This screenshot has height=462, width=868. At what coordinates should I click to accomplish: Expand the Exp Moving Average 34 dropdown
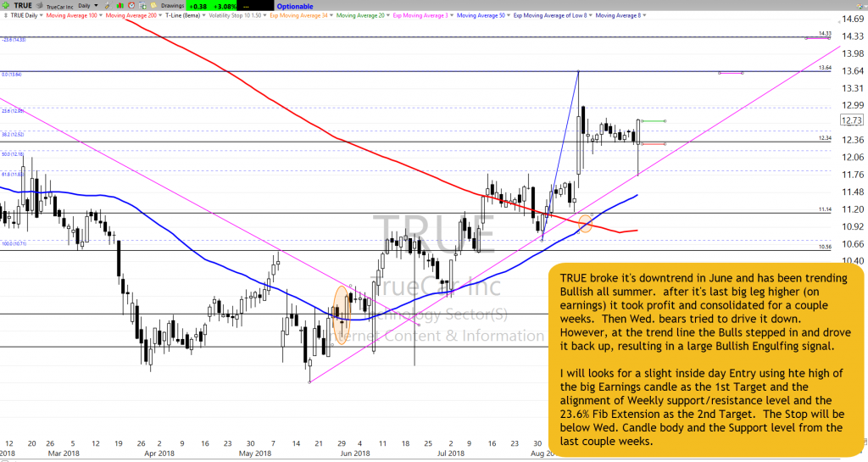coord(331,15)
